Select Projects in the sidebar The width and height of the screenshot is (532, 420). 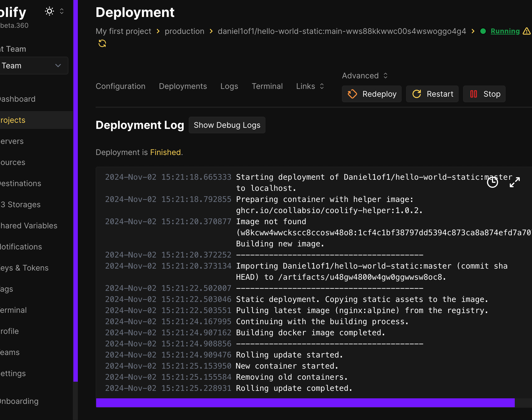(13, 120)
